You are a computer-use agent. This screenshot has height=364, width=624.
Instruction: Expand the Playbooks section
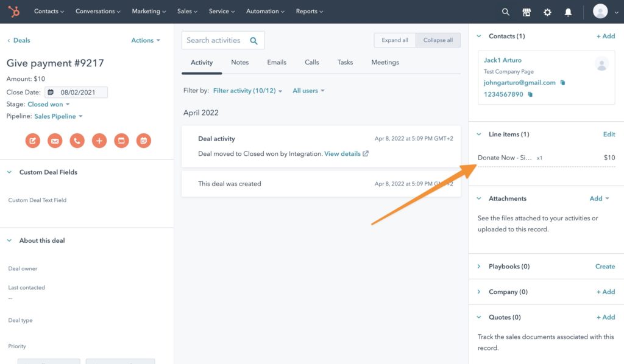(x=479, y=267)
